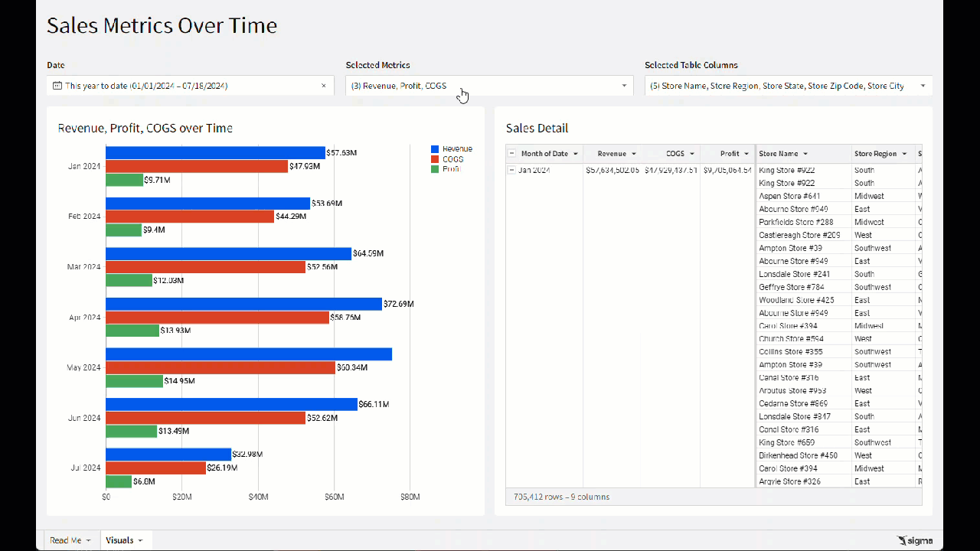This screenshot has height=551, width=980.
Task: Click the Sigma logo in the footer
Action: click(915, 540)
